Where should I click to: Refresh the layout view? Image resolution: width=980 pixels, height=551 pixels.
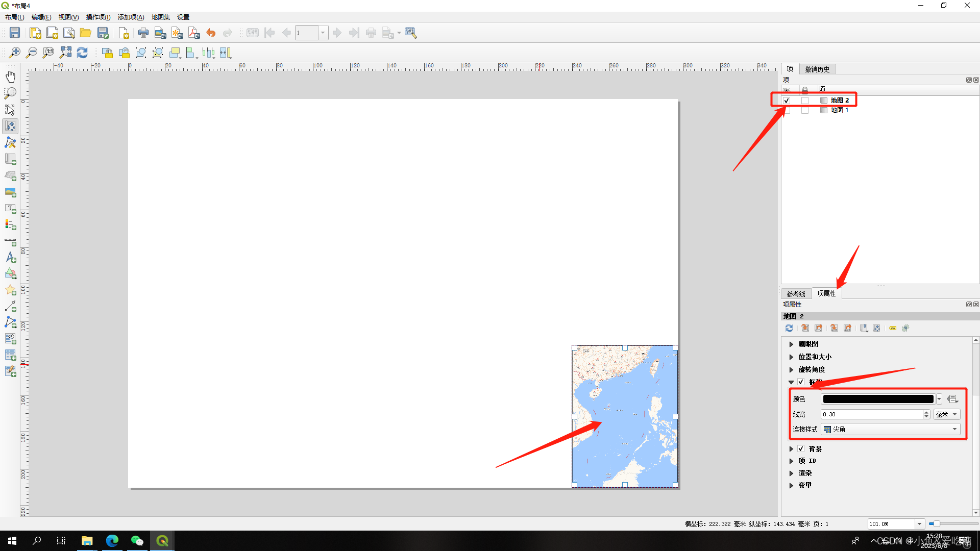click(x=82, y=53)
